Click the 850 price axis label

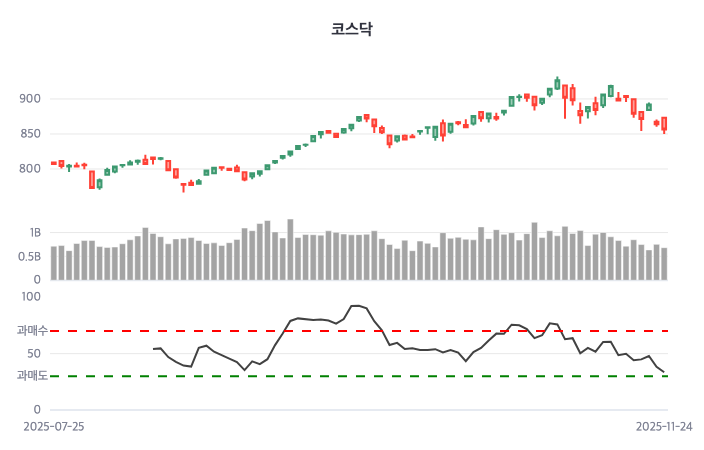point(30,134)
